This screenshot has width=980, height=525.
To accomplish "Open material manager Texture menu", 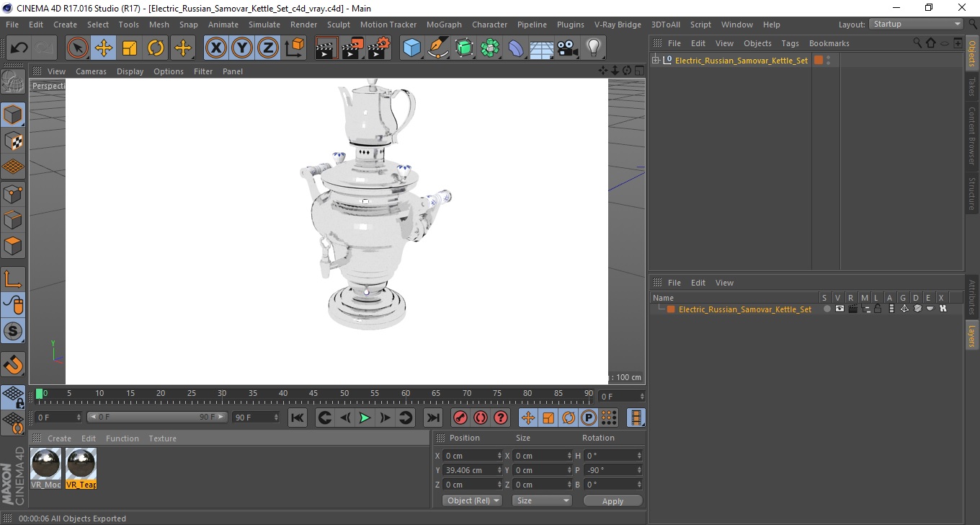I will point(162,438).
